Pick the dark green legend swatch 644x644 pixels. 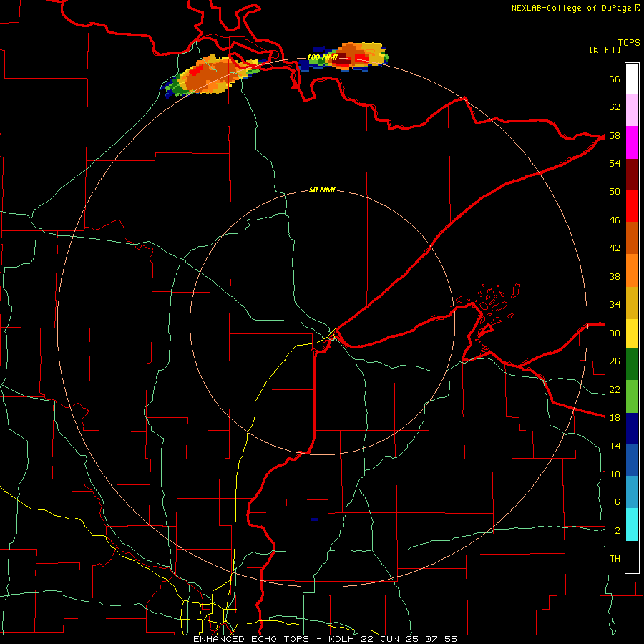click(x=632, y=364)
